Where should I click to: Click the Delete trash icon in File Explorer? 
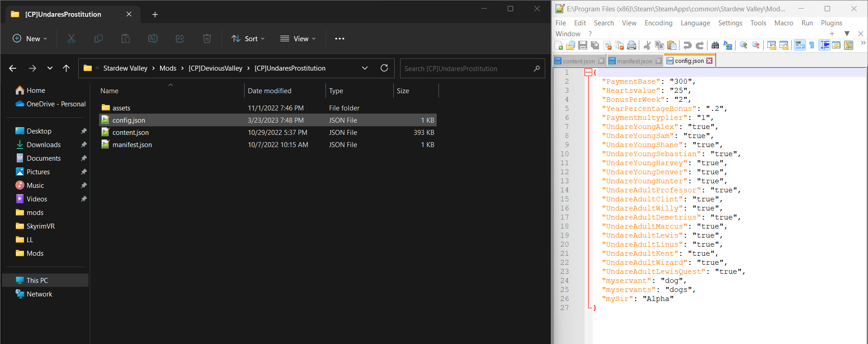click(207, 39)
